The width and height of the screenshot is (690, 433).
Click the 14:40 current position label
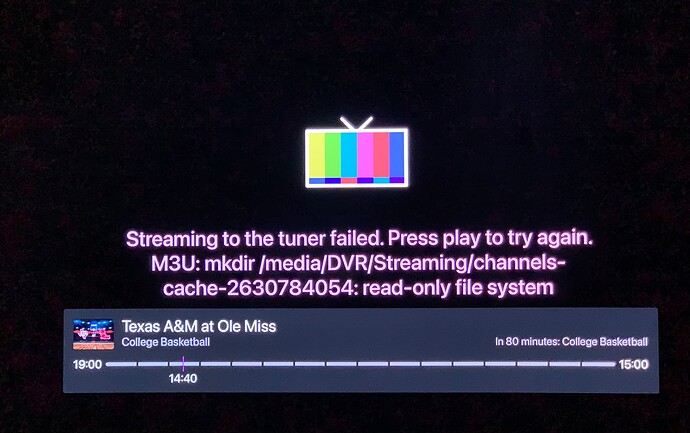pos(183,378)
